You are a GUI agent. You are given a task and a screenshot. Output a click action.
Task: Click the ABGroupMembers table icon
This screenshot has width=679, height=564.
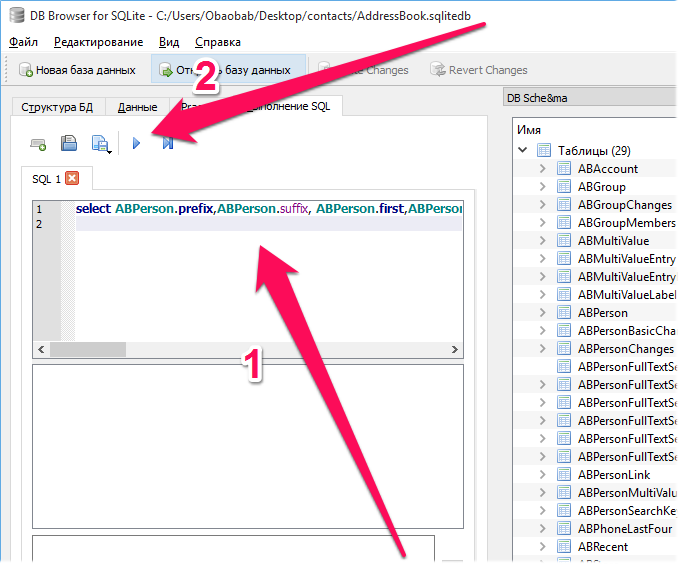[x=564, y=223]
